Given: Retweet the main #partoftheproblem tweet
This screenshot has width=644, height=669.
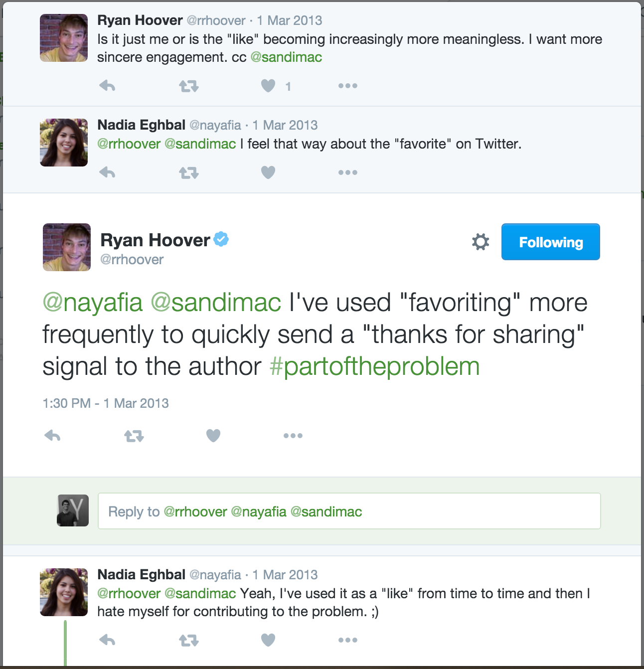Looking at the screenshot, I should (134, 436).
